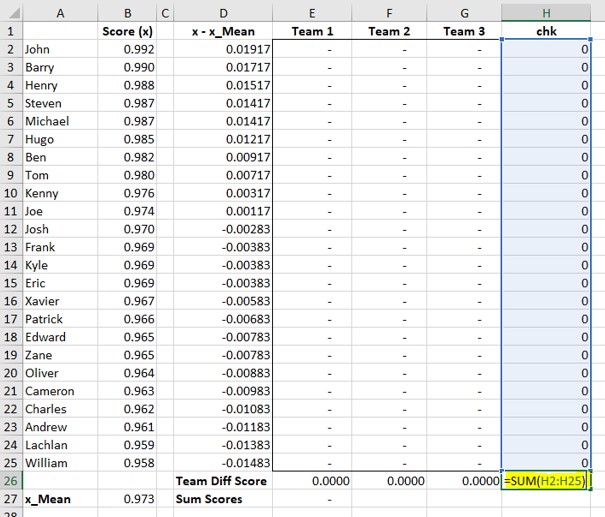Select the chk header cell
The image size is (605, 517).
coord(546,31)
